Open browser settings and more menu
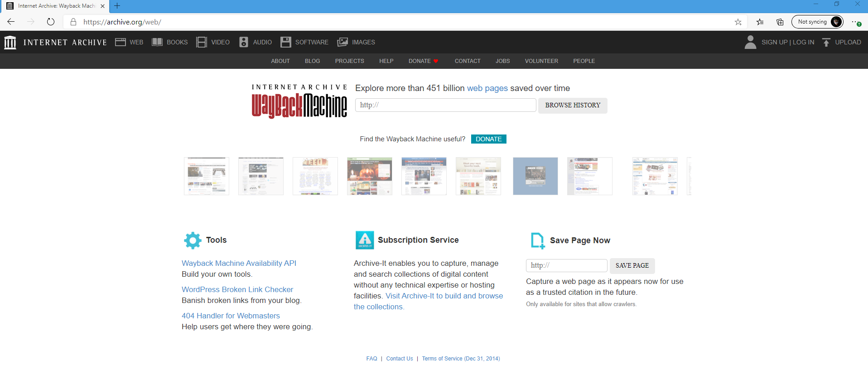Image resolution: width=868 pixels, height=365 pixels. [x=856, y=22]
